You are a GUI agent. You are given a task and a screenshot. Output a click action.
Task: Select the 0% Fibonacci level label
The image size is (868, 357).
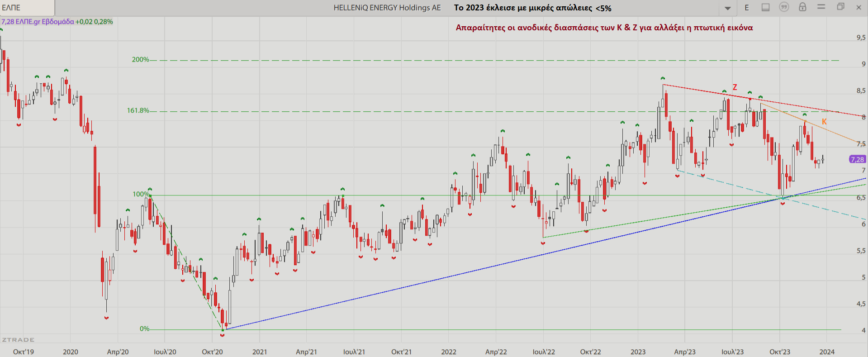point(144,328)
